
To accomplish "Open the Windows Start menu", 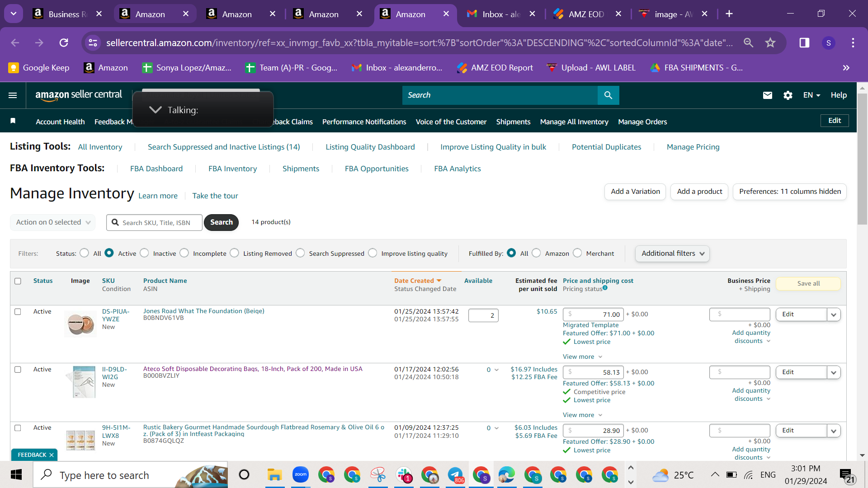I will click(16, 475).
